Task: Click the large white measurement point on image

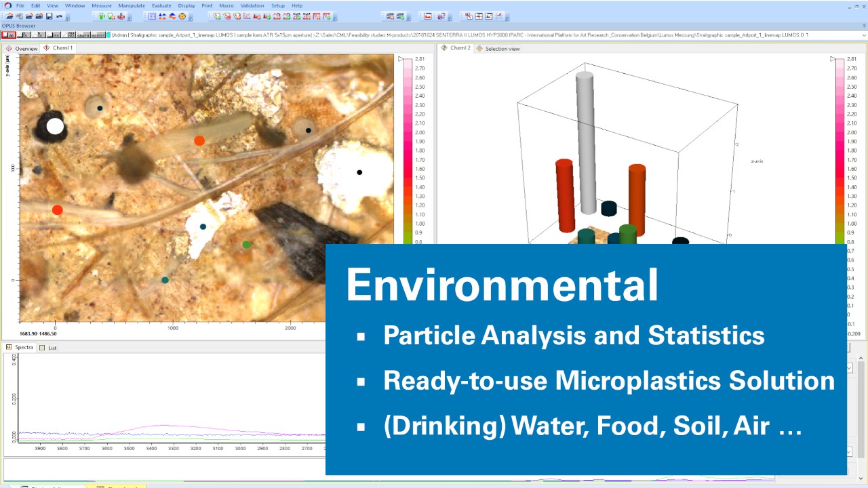Action: [55, 126]
